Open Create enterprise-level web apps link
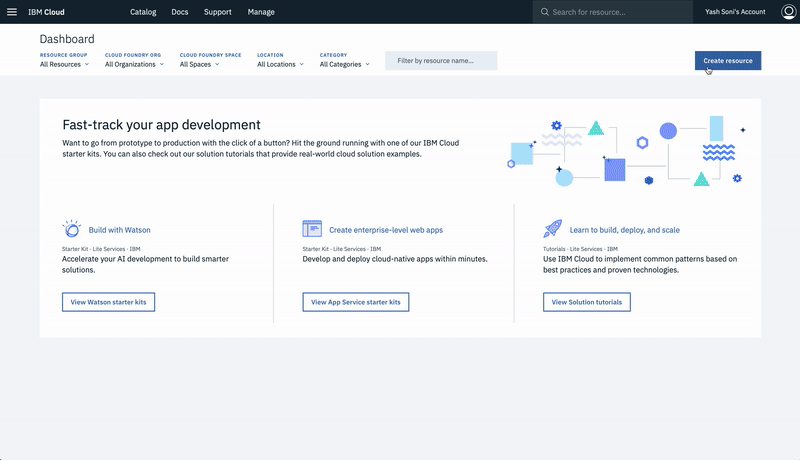 point(386,230)
